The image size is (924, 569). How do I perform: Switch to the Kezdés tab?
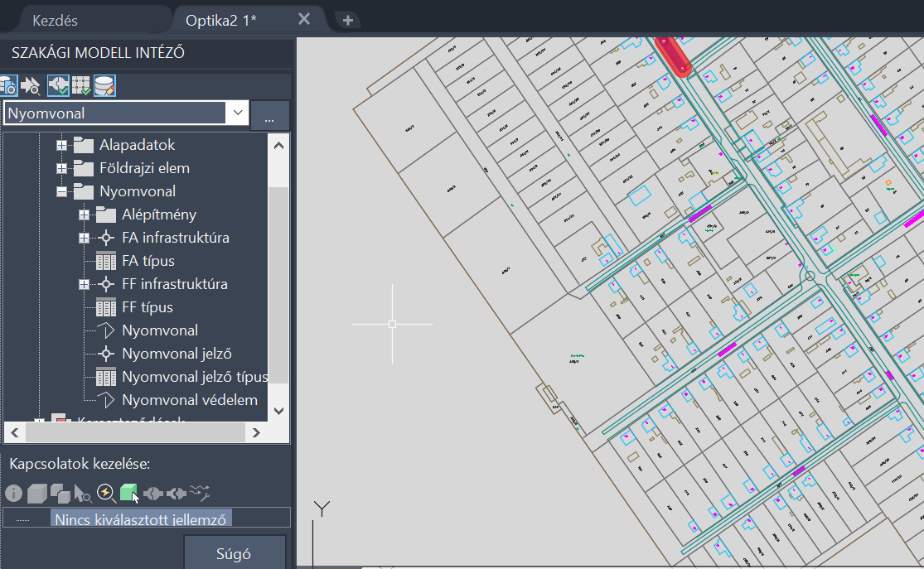point(55,21)
